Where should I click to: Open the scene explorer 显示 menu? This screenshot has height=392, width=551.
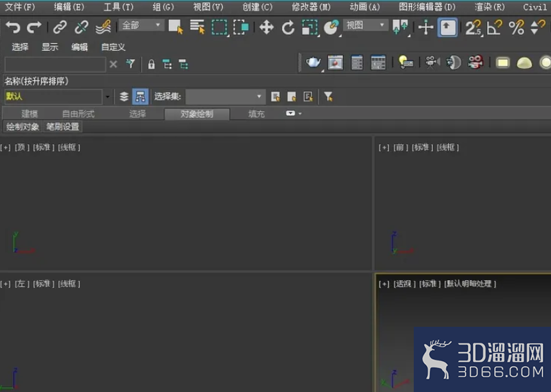50,47
